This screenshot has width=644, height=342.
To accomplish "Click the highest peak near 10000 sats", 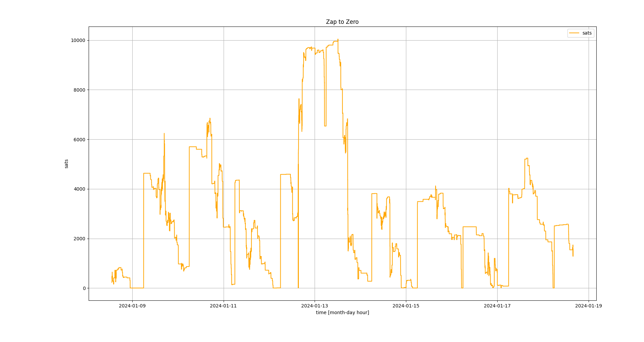I will (x=338, y=39).
